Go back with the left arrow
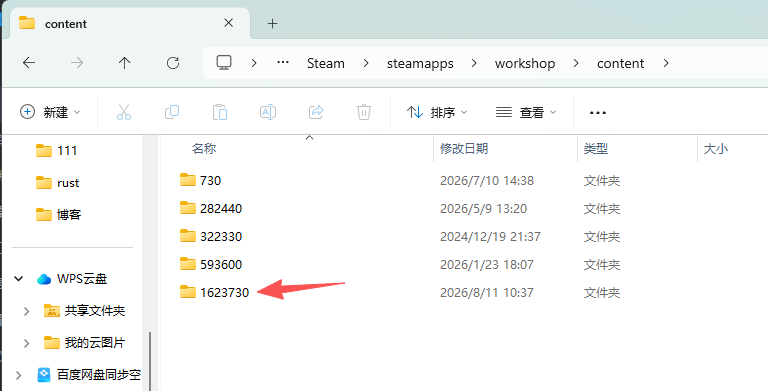Viewport: 768px width, 391px height. pos(29,63)
